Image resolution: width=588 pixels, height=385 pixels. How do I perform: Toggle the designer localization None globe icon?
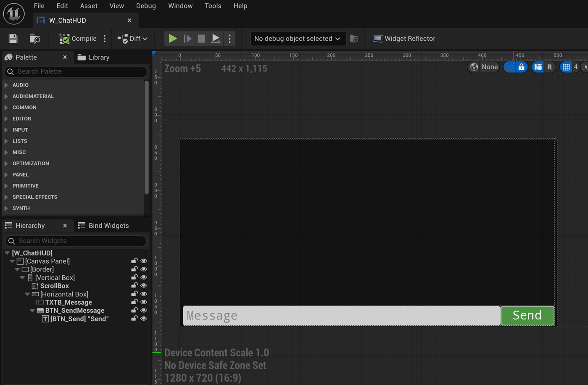pos(474,67)
